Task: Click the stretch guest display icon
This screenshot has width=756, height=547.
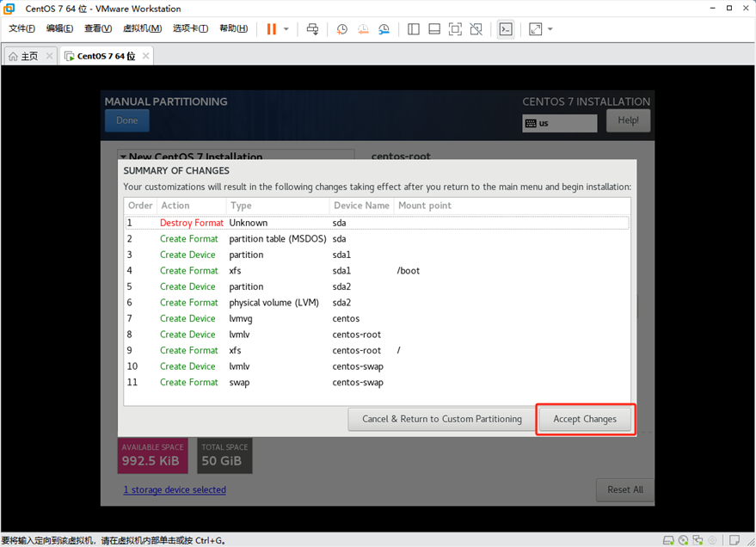Action: coord(535,29)
